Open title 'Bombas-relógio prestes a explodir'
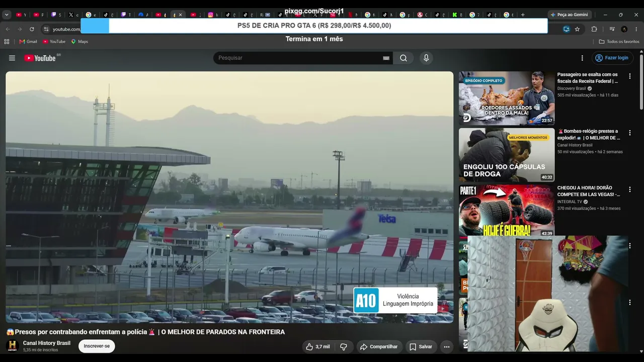 (589, 135)
